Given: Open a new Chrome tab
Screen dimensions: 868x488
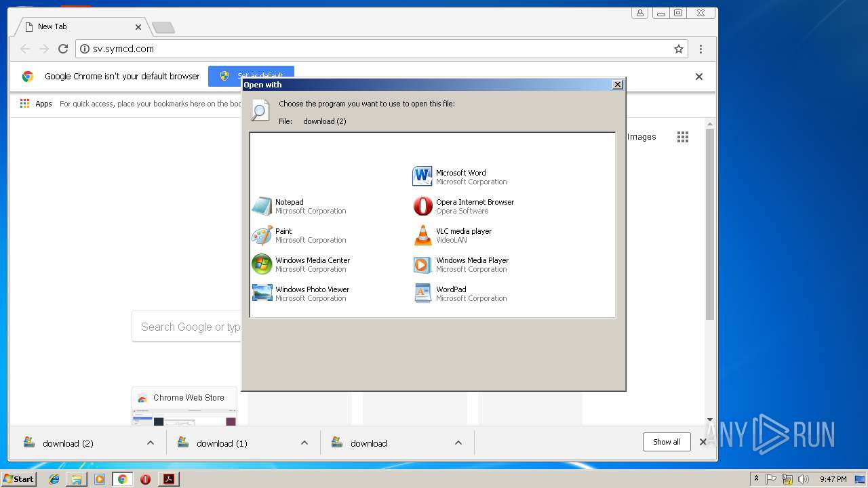Looking at the screenshot, I should click(163, 27).
